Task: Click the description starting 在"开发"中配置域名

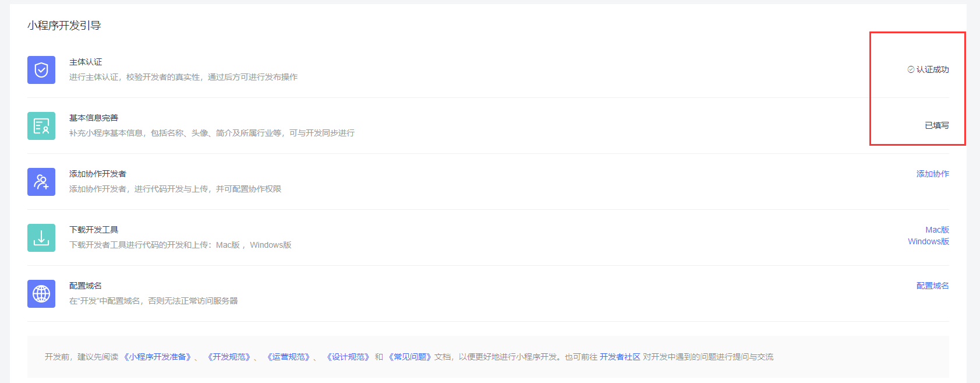Action: 154,301
